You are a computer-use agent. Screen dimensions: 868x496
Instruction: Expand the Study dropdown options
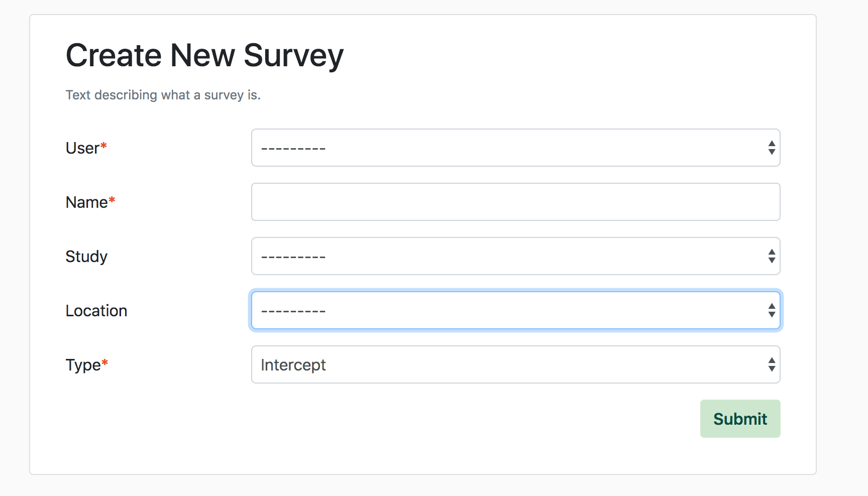[x=515, y=256]
